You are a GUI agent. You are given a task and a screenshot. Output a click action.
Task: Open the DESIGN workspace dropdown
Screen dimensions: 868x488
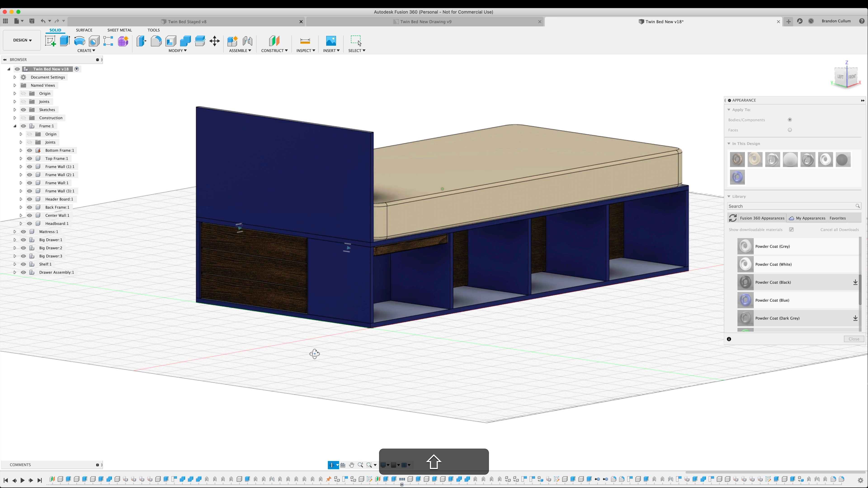pos(22,40)
